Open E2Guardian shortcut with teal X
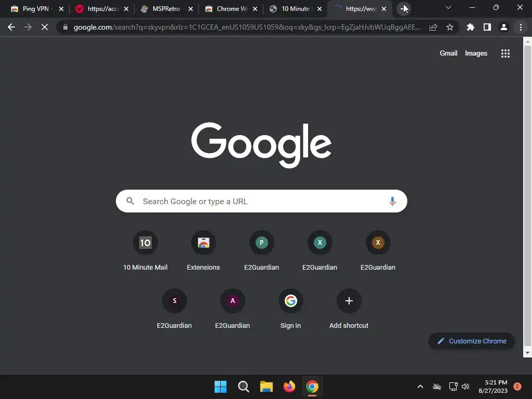 320,251
